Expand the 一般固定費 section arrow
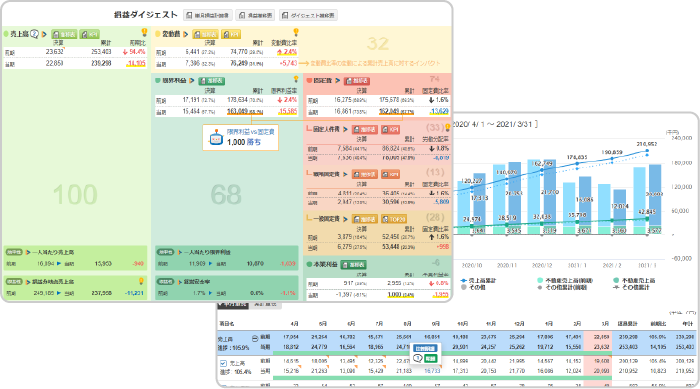The width and height of the screenshot is (700, 389). tap(346, 219)
